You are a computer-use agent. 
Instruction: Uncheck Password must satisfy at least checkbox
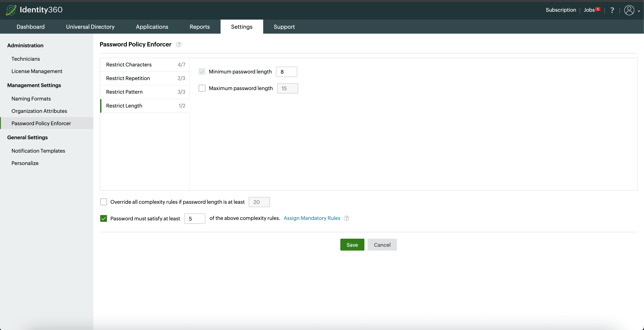click(104, 218)
